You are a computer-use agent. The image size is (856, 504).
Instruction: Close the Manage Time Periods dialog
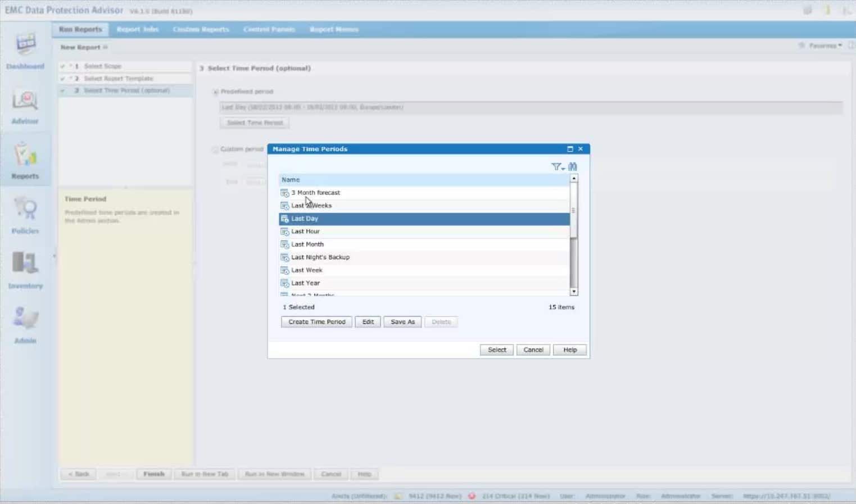(581, 149)
